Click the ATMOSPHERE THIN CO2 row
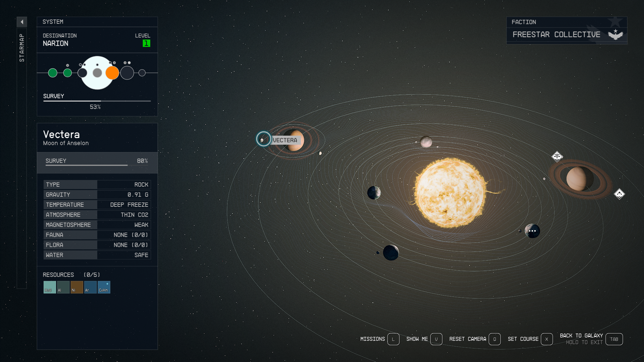644x362 pixels. pos(97,215)
